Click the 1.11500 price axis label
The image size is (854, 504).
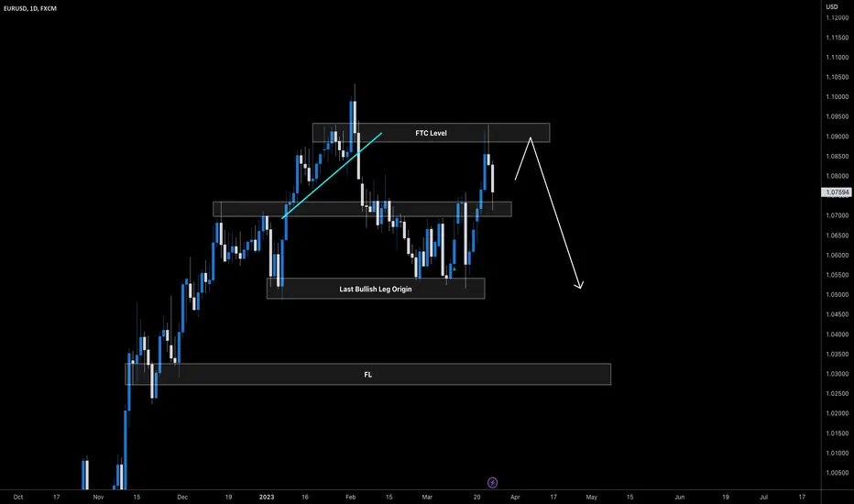[838, 38]
